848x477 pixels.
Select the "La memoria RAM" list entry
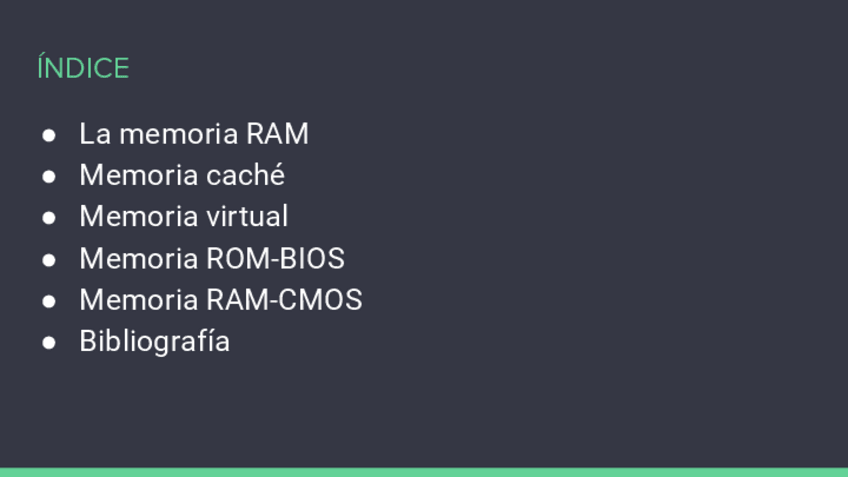click(194, 134)
